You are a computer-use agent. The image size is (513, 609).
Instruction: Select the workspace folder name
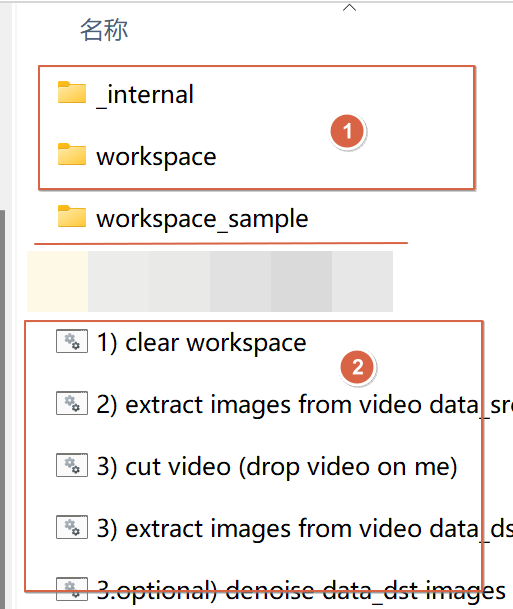[156, 157]
